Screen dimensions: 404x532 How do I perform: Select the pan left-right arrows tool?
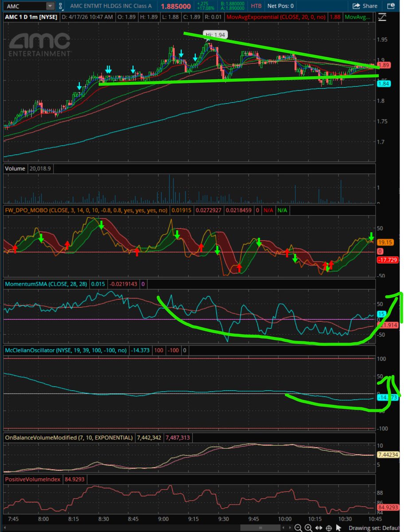319,528
